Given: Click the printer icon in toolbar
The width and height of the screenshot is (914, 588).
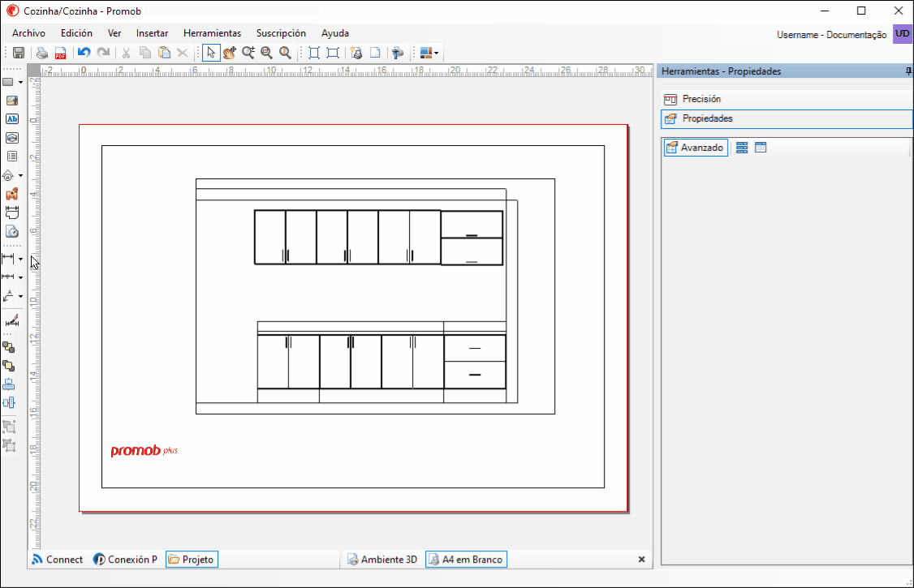Looking at the screenshot, I should coord(42,53).
